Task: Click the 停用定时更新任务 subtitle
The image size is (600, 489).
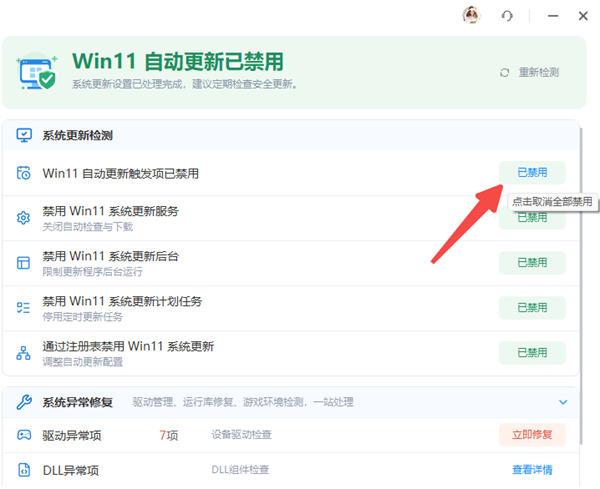Action: pos(82,317)
